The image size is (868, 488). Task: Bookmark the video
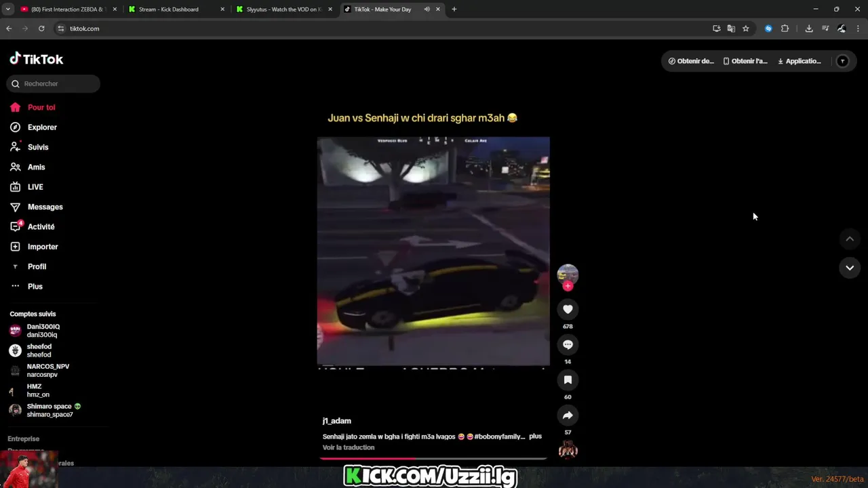click(x=568, y=380)
